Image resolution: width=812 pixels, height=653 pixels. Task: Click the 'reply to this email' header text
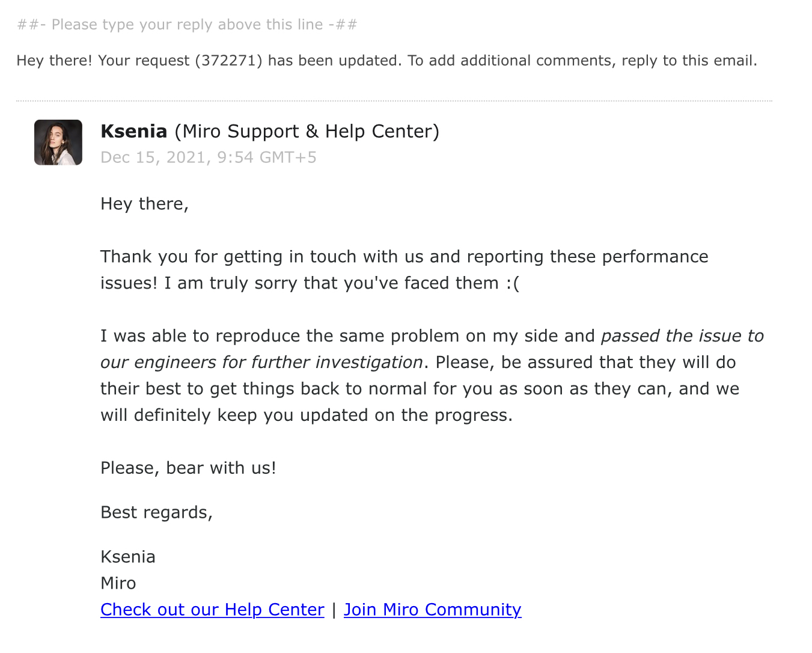689,61
